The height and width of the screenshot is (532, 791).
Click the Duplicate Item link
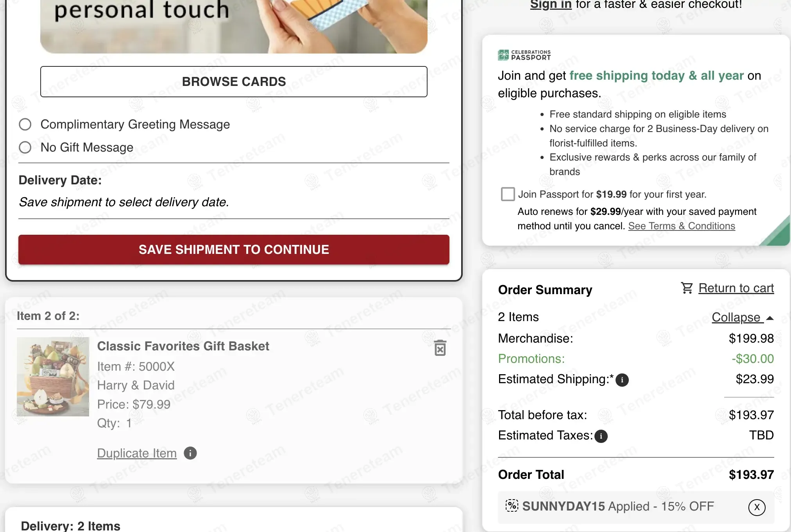coord(137,453)
